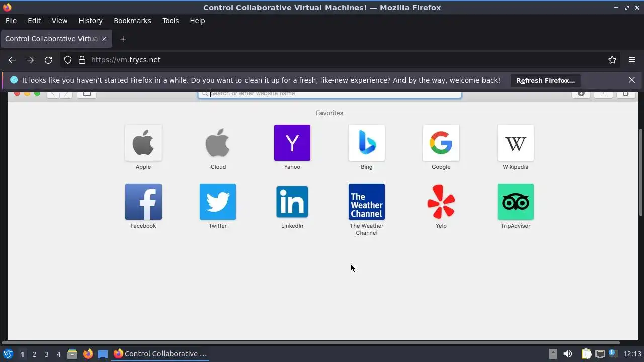Launch file manager from taskbar
This screenshot has width=644, height=362.
[x=72, y=354]
